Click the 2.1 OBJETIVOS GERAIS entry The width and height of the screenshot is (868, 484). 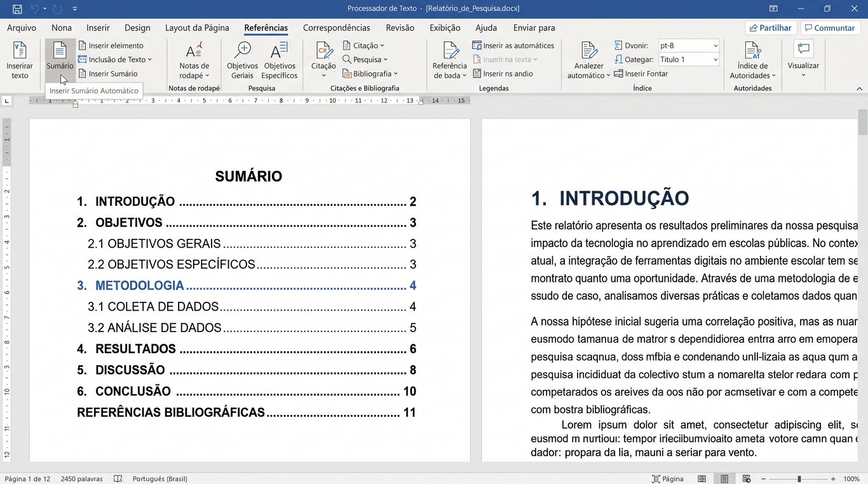point(252,244)
